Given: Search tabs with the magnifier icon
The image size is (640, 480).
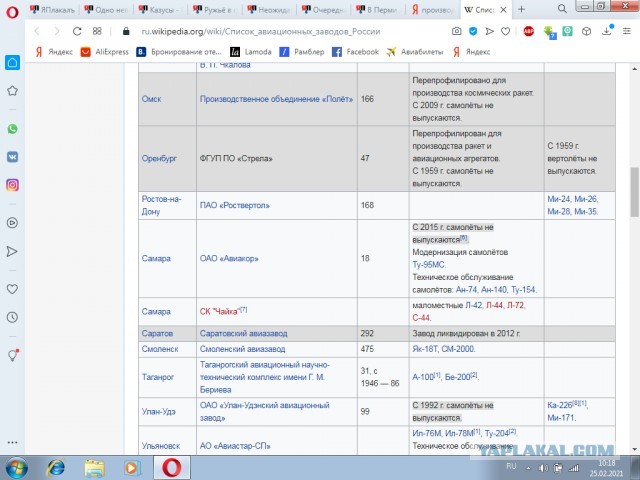Looking at the screenshot, I should point(562,9).
